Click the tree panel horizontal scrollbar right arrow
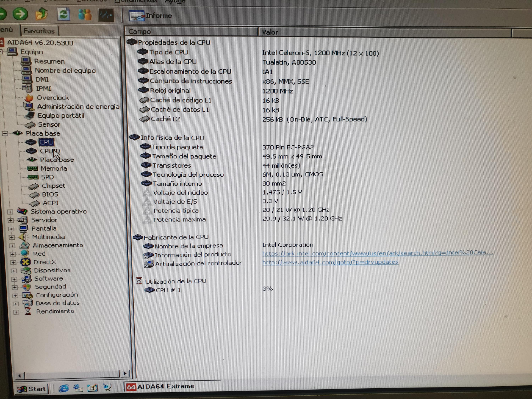 [125, 373]
